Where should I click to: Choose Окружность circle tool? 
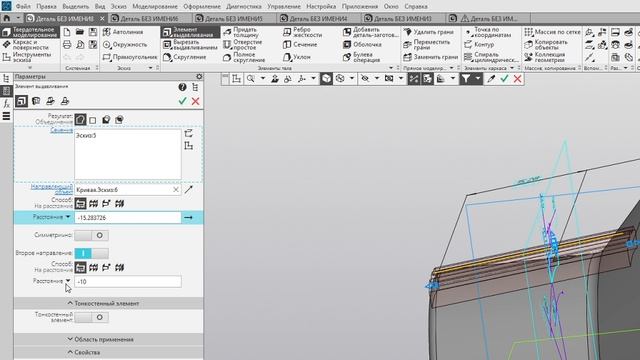click(x=125, y=45)
